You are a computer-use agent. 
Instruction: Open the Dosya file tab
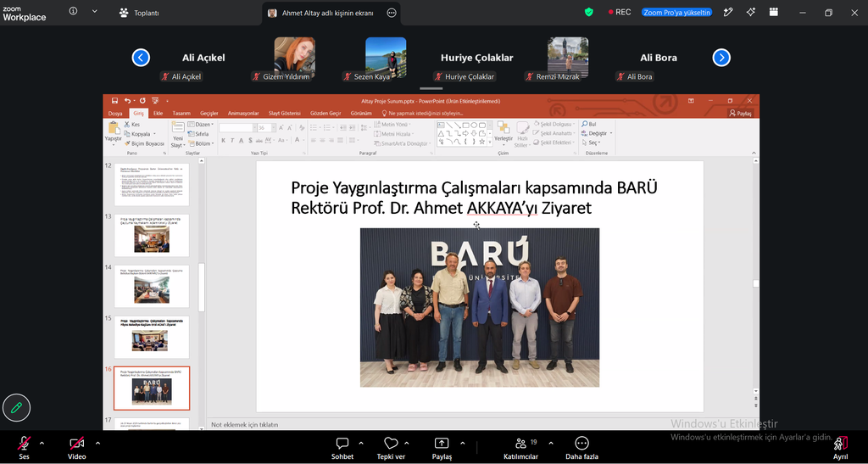tap(115, 114)
